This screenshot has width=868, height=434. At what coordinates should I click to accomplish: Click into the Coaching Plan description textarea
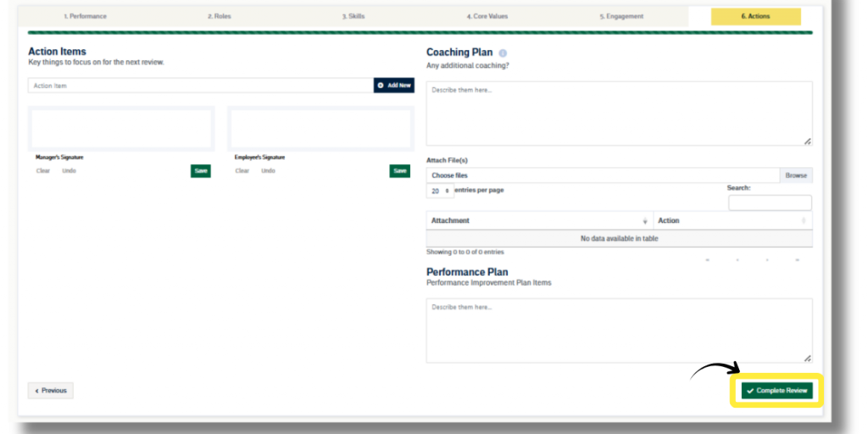pyautogui.click(x=619, y=113)
